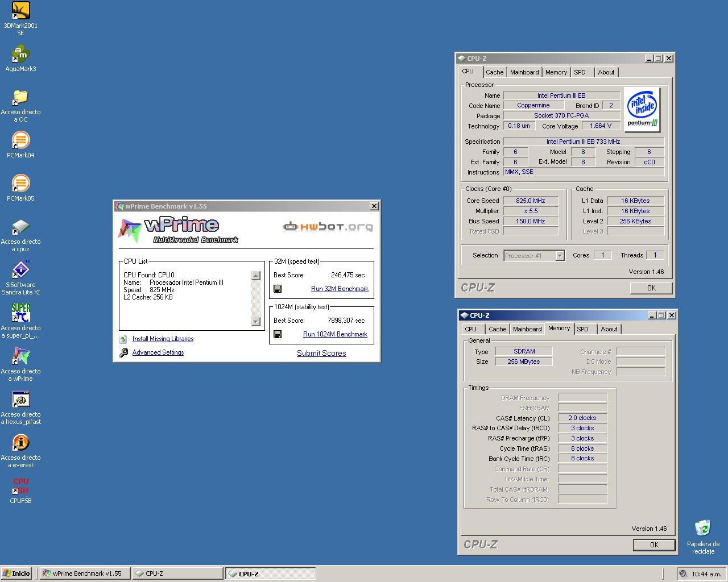Click Run 32M Benchmark link

(340, 289)
